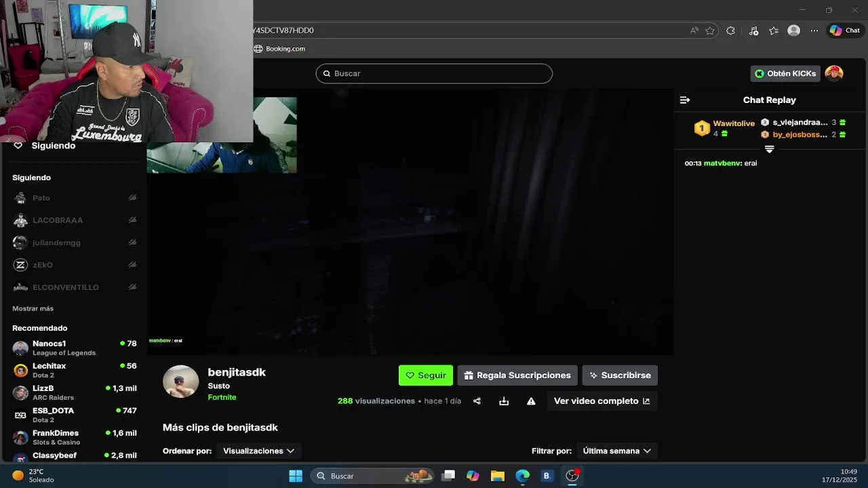
Task: Click Mostrar más under Siguiendo
Action: pos(33,308)
